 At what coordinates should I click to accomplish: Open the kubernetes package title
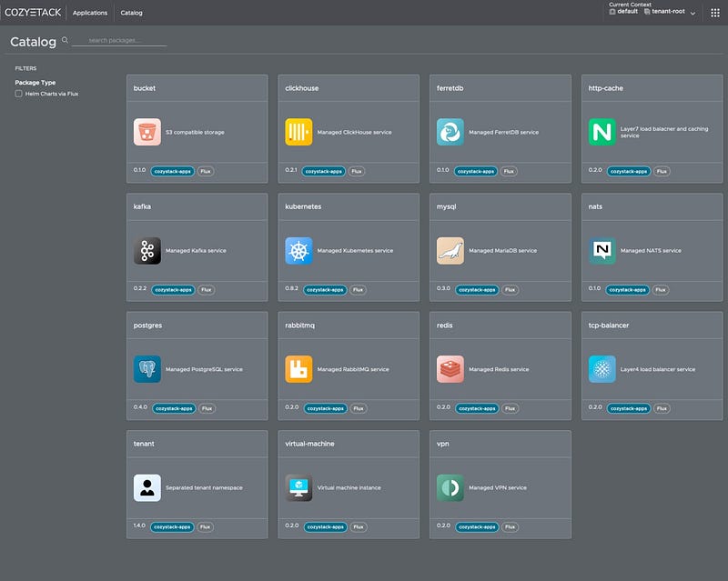303,206
